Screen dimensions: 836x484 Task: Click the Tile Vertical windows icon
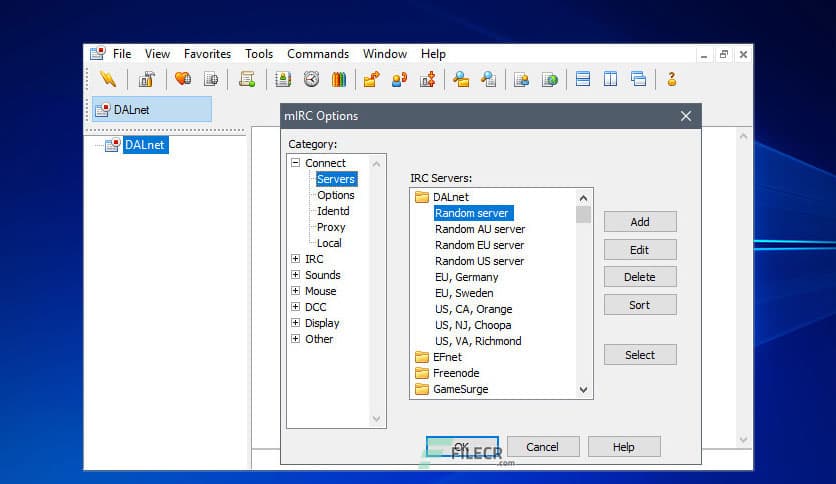pos(610,79)
